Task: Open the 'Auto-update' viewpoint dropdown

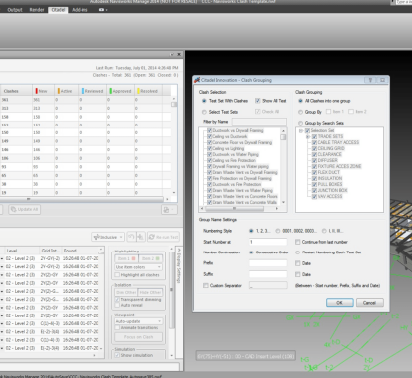Action: (139, 321)
